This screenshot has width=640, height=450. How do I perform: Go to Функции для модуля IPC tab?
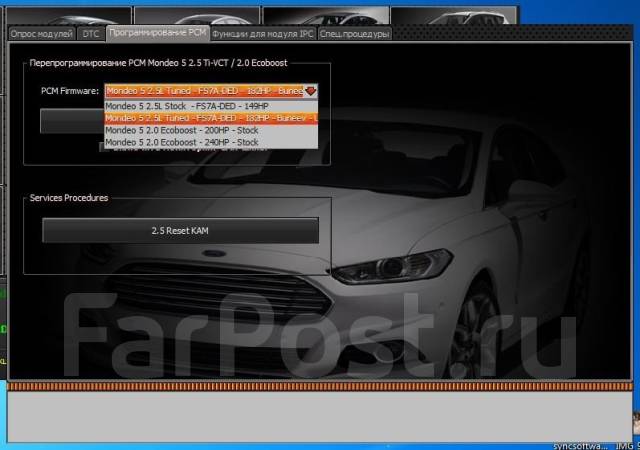click(264, 33)
